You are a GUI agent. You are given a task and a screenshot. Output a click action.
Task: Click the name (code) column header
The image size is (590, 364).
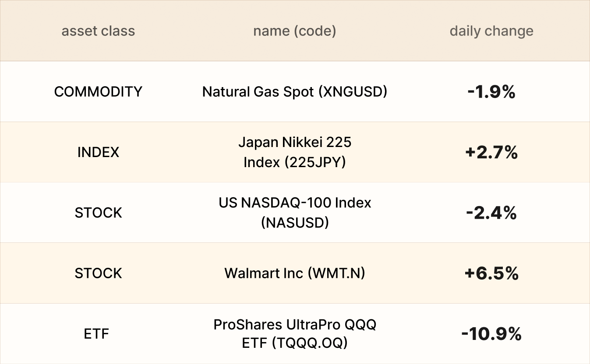tap(294, 31)
